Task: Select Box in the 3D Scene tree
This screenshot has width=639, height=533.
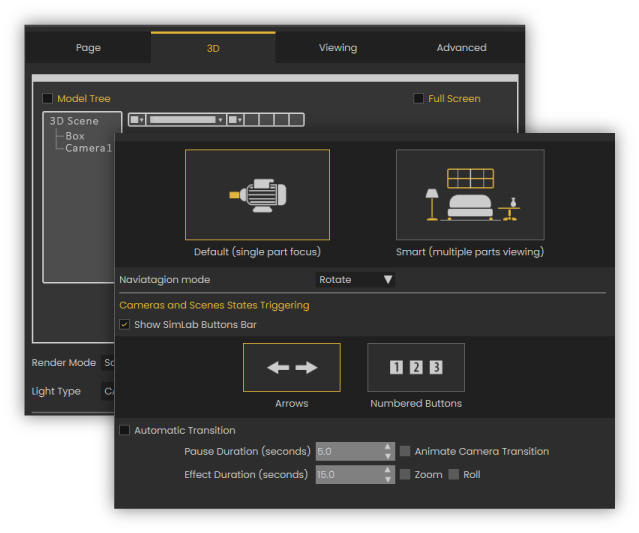Action: pos(75,136)
